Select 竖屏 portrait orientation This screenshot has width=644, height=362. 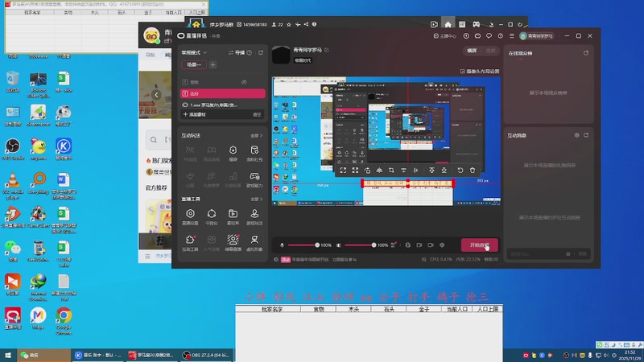point(491,51)
